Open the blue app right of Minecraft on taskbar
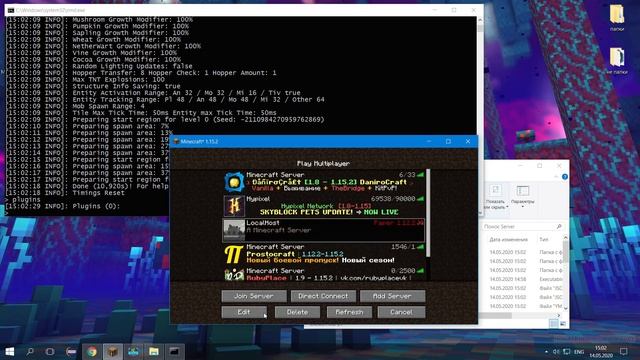The width and height of the screenshot is (640, 360). [x=133, y=351]
